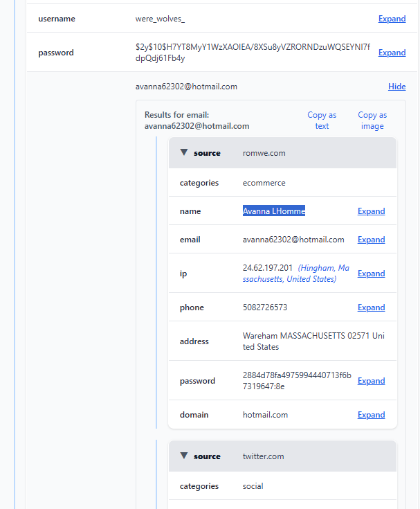
Task: Click the highlighted name value text
Action: tap(273, 211)
